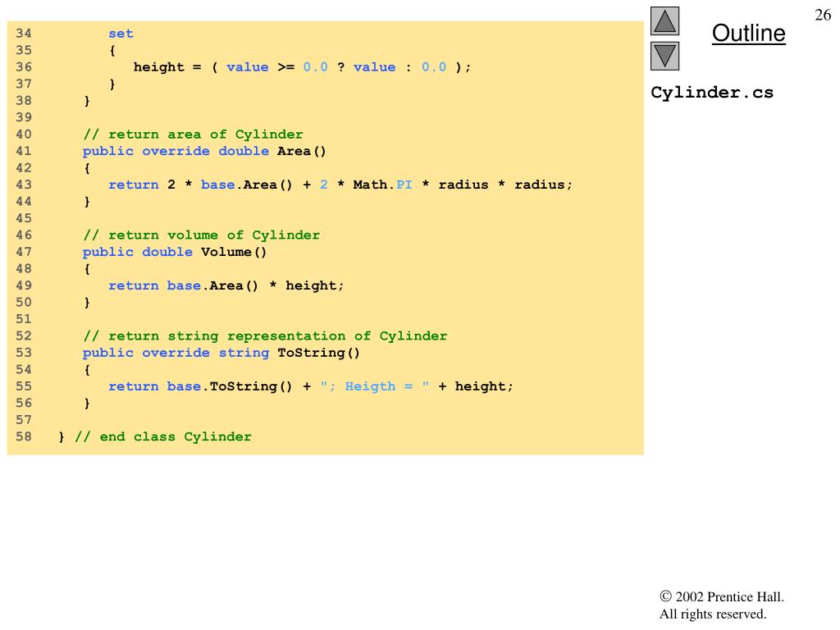Image resolution: width=840 pixels, height=630 pixels.
Task: Click the "; Heigth = " string literal
Action: (374, 386)
